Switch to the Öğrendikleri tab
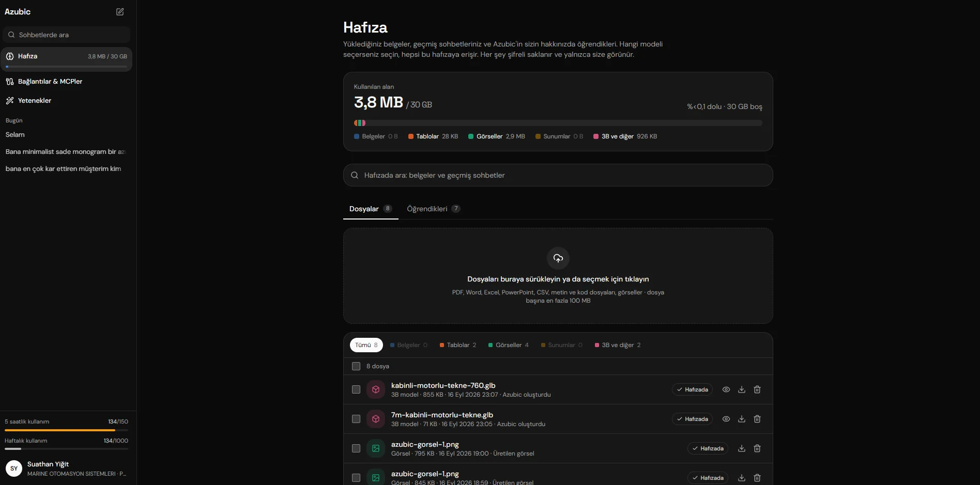Screen dimensions: 980x485 click(x=433, y=209)
